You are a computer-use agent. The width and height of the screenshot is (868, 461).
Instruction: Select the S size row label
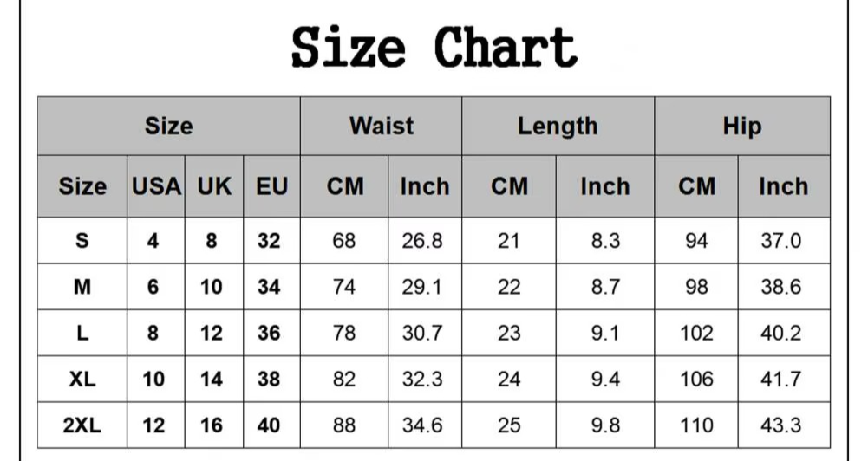[82, 241]
